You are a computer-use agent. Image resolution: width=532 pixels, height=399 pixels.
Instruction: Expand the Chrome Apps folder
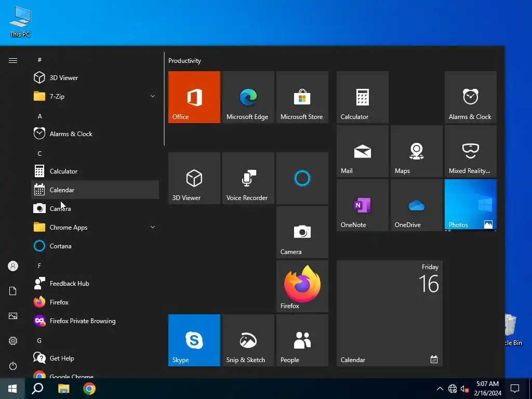(95, 228)
